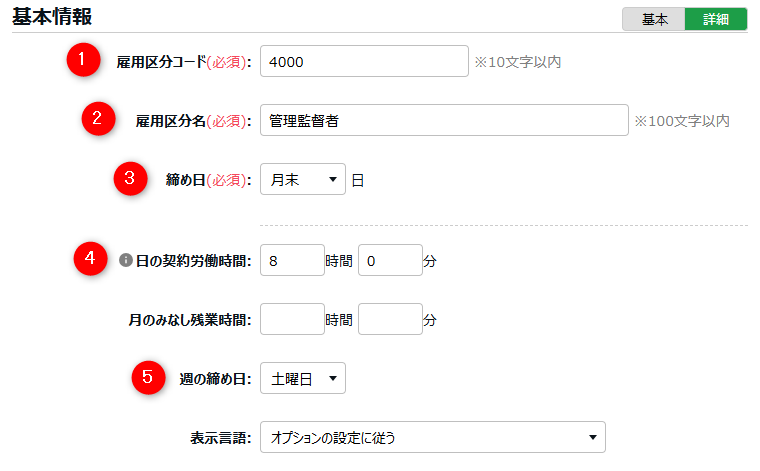Open the 締め日 dropdown showing 月末
The image size is (760, 471).
click(302, 179)
